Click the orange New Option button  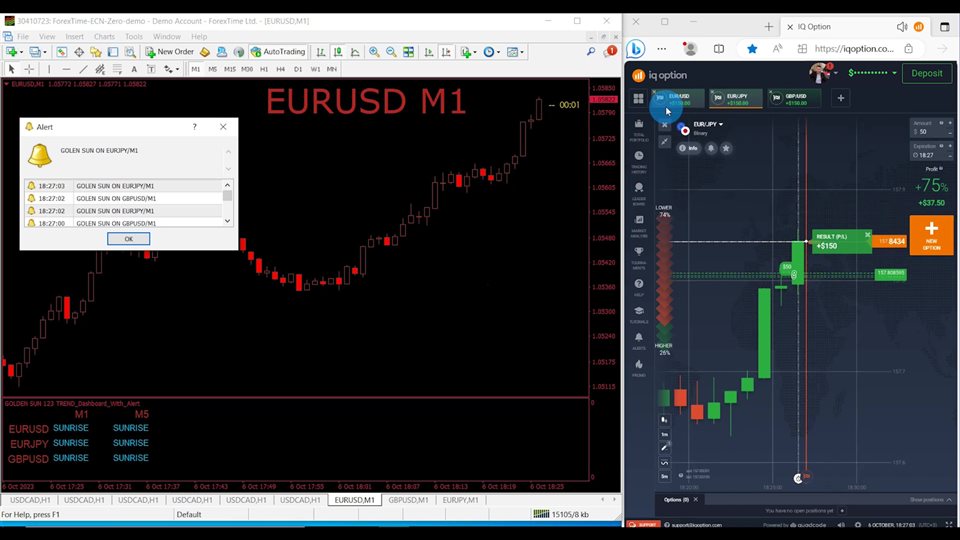(931, 234)
